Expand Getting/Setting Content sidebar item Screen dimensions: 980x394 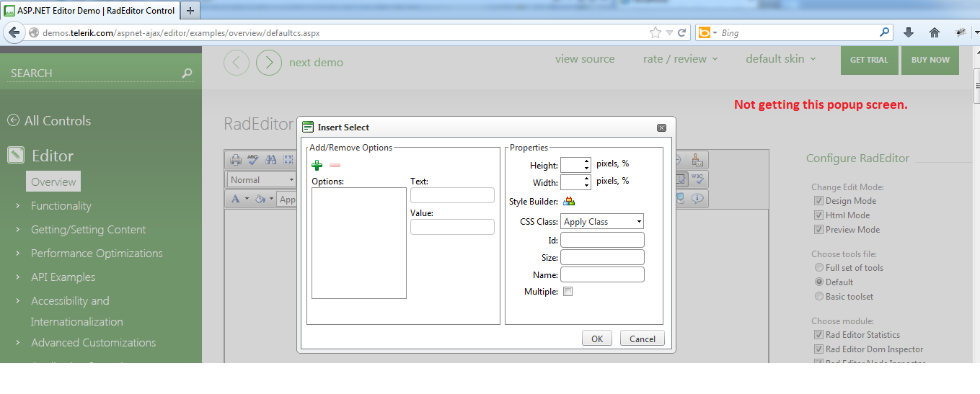tap(17, 230)
